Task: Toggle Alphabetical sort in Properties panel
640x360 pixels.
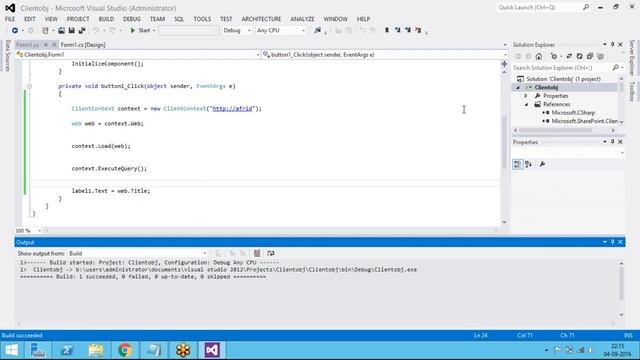Action: 529,164
